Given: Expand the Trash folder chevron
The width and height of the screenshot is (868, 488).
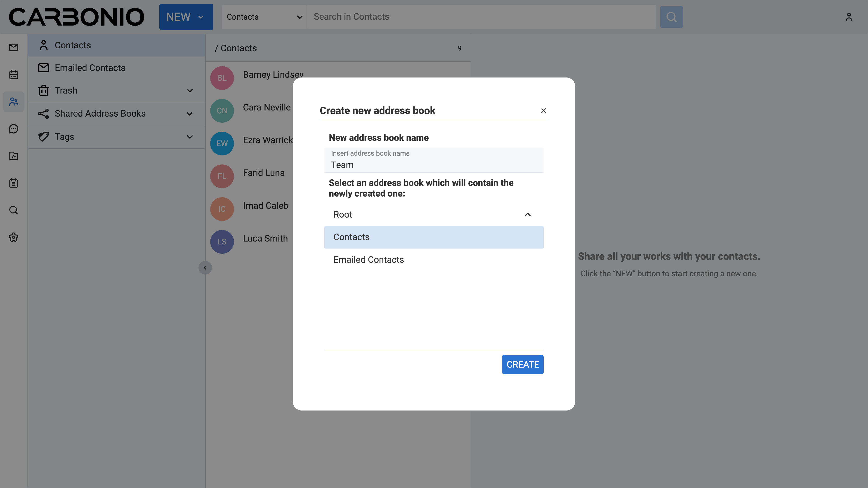Looking at the screenshot, I should pos(190,91).
